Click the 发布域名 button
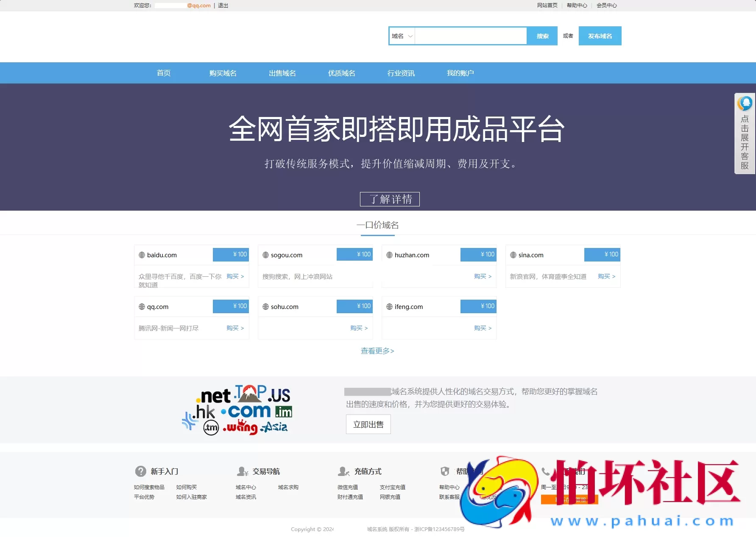Viewport: 756px width, 537px height. pyautogui.click(x=599, y=36)
